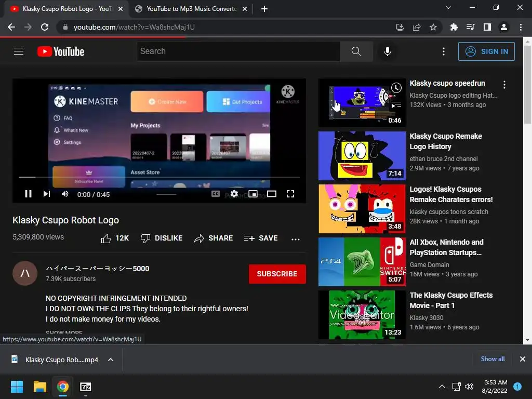Open the channel avatar

25,273
